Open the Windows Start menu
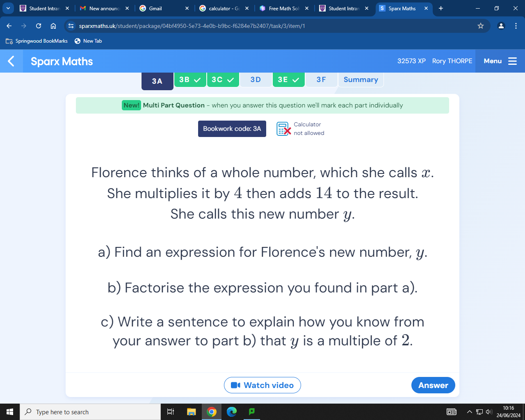 (x=9, y=411)
